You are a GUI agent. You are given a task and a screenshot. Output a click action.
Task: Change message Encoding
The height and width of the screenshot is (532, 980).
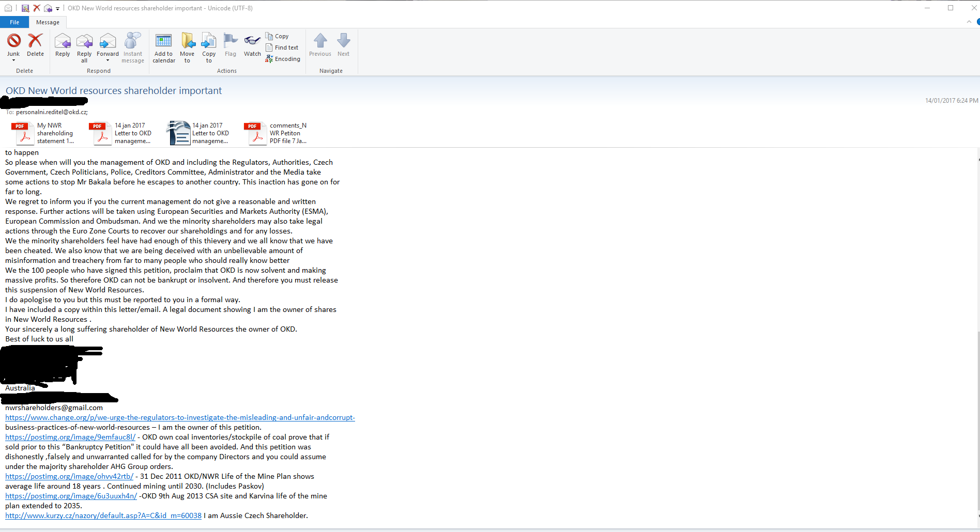(x=283, y=59)
